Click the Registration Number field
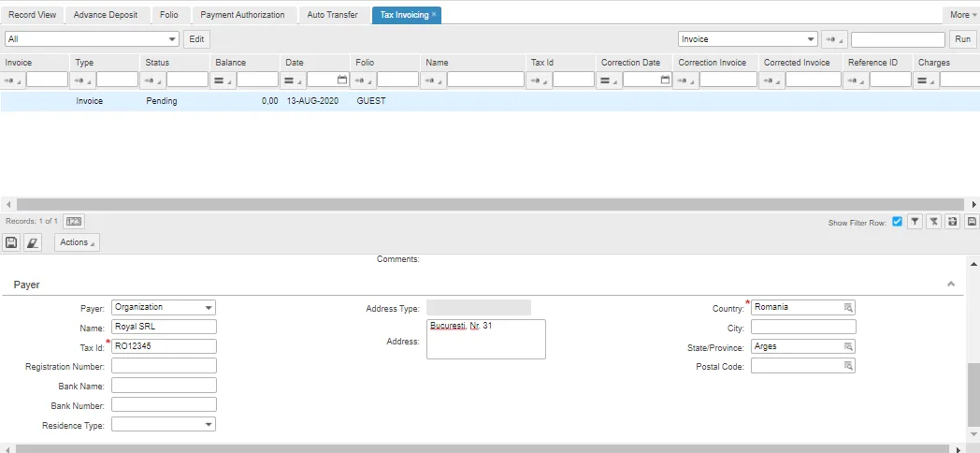 pyautogui.click(x=164, y=366)
